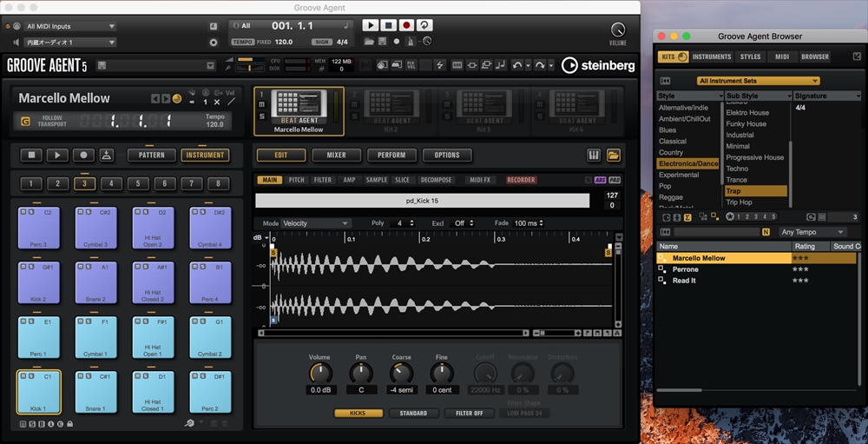Viewport: 868px width, 444px height.
Task: Start playback in the top transport bar
Action: coord(371,25)
